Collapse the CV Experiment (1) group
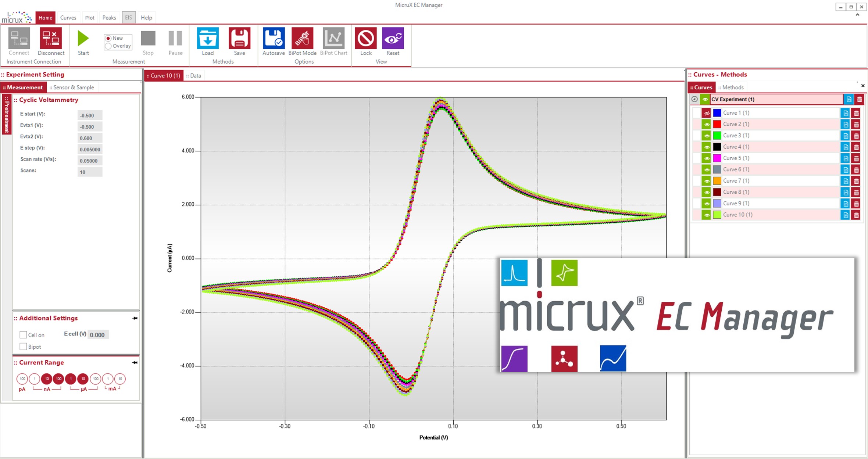Viewport: 868px width, 459px height. click(x=694, y=99)
